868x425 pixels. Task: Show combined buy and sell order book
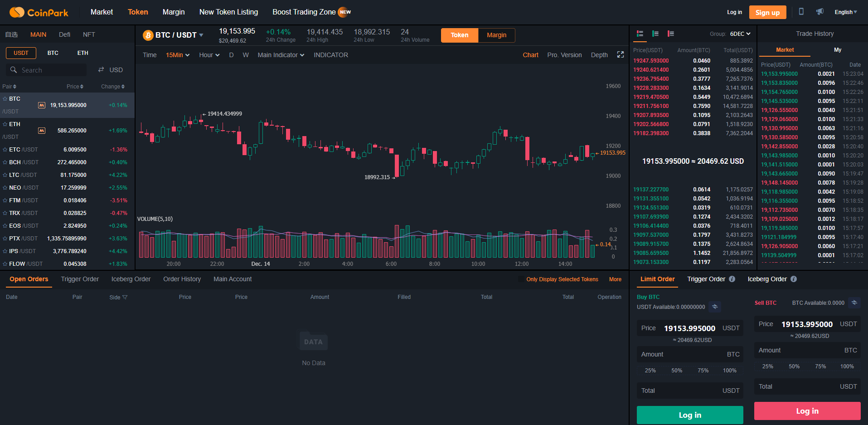click(640, 34)
